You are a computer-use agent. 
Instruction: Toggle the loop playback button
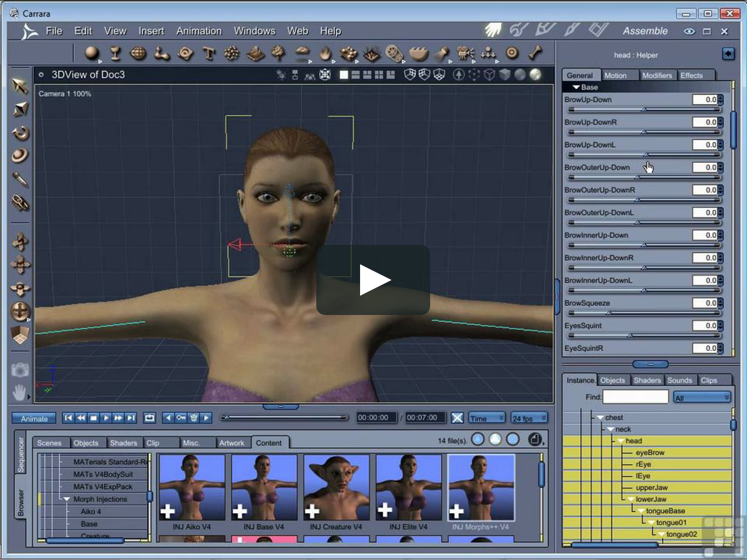[150, 418]
